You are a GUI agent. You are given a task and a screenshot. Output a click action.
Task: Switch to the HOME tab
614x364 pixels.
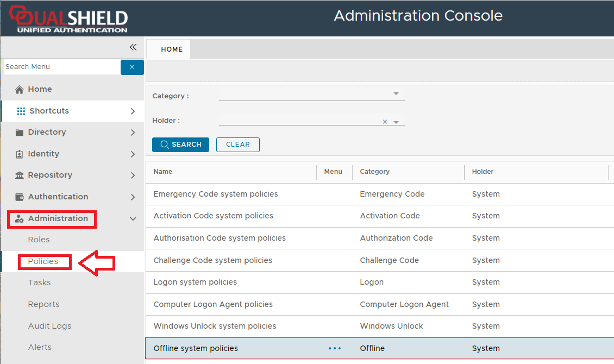click(172, 49)
